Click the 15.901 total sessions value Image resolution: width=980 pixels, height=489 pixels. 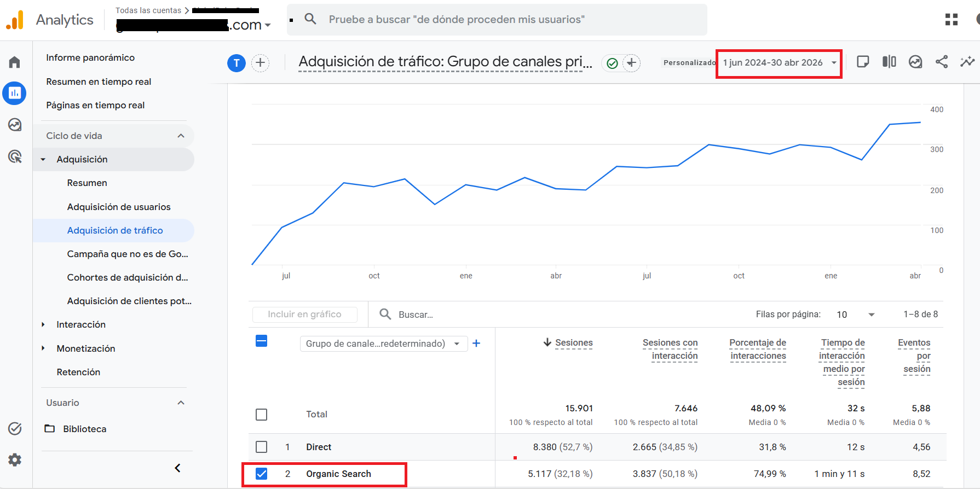click(579, 408)
